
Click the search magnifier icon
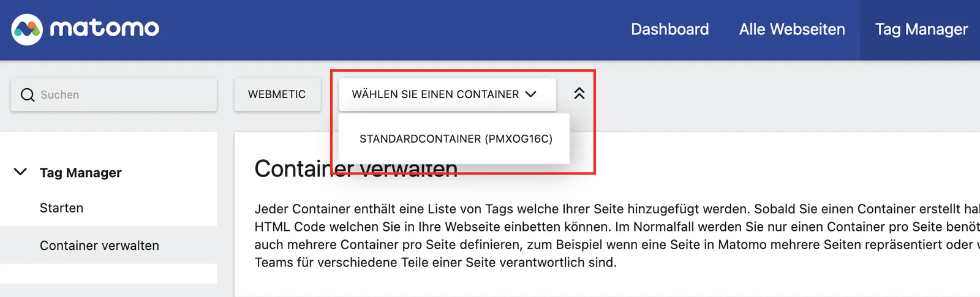[x=28, y=95]
